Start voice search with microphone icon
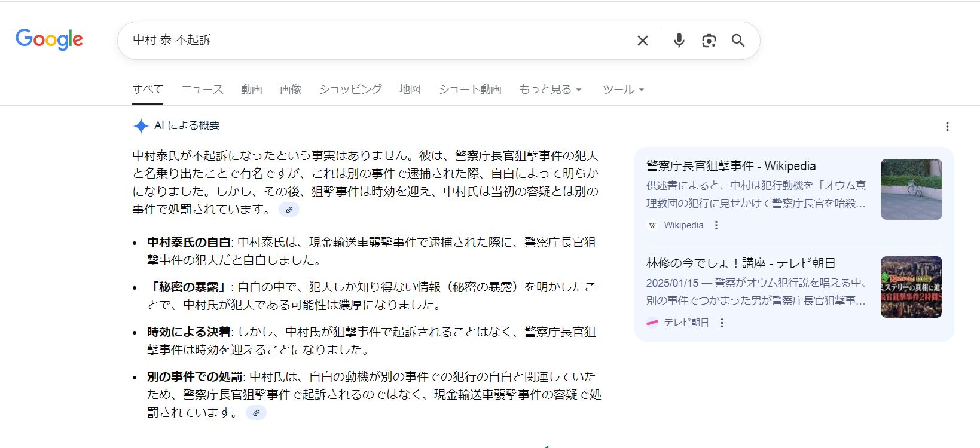980x448 pixels. pyautogui.click(x=679, y=41)
